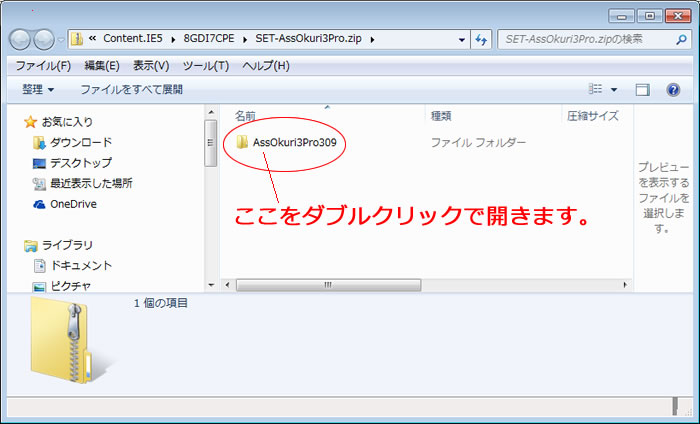Viewport: 700px width, 424px height.
Task: Toggle the preview pane icon
Action: tap(643, 89)
